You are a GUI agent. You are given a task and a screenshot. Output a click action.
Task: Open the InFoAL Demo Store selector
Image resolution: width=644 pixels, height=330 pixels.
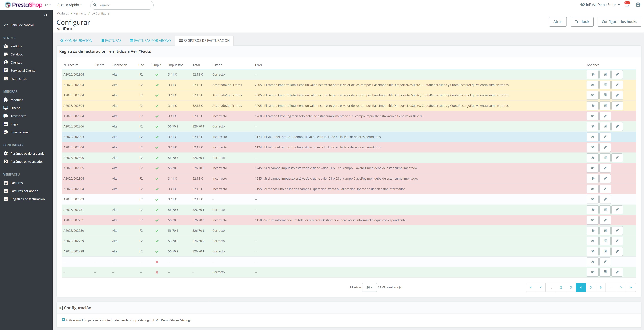coord(600,5)
